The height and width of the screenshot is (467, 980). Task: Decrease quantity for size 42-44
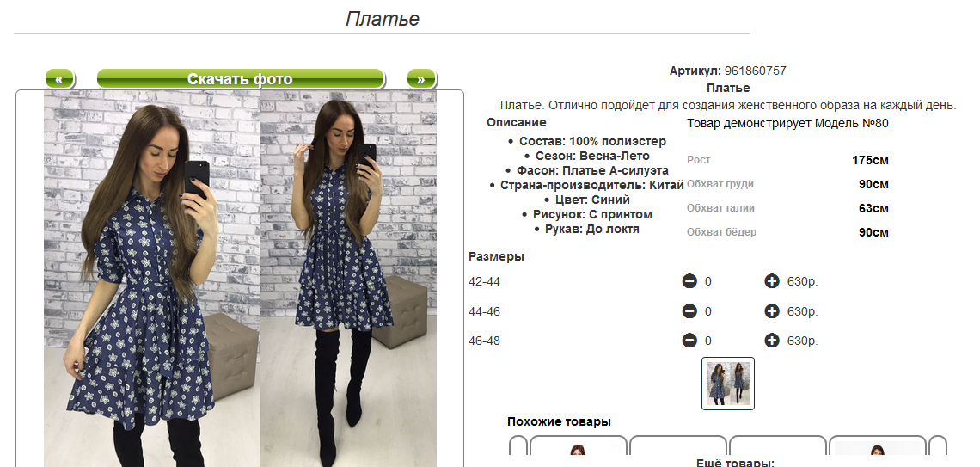point(689,281)
